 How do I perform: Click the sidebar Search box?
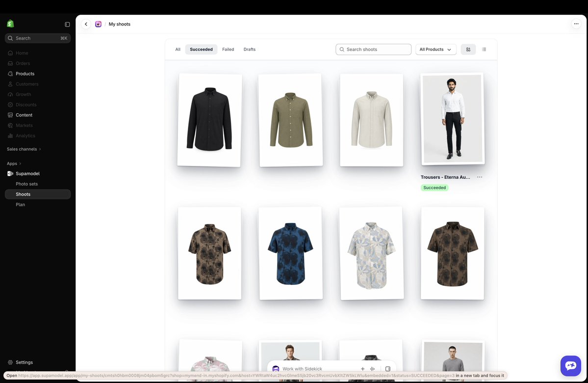tap(37, 38)
